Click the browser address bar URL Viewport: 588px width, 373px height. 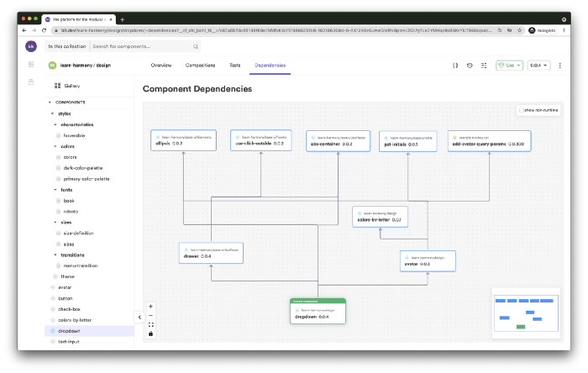276,30
